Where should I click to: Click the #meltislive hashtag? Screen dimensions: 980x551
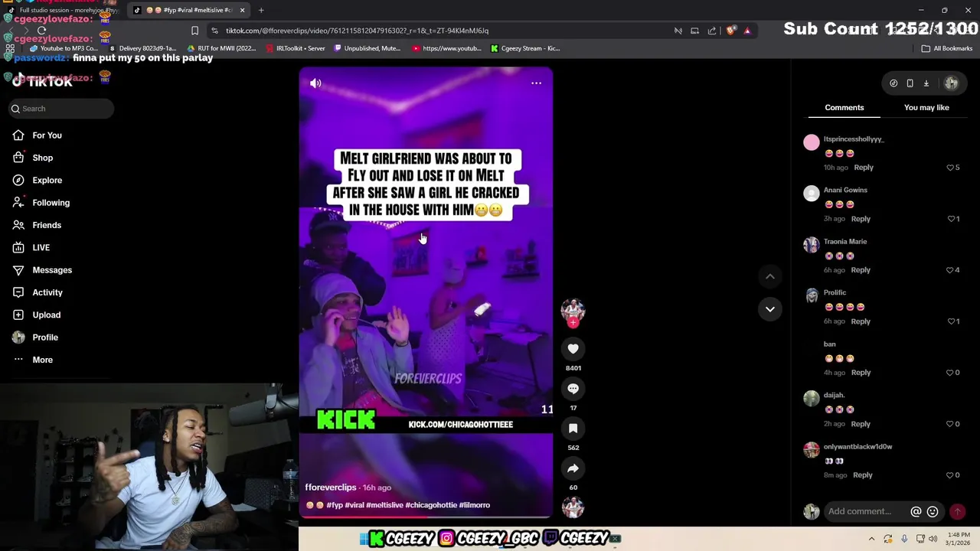coord(384,505)
